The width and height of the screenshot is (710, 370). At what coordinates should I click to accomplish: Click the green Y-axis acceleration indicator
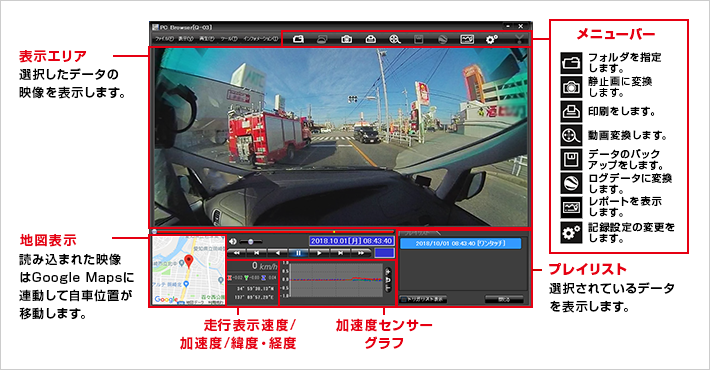pos(247,278)
